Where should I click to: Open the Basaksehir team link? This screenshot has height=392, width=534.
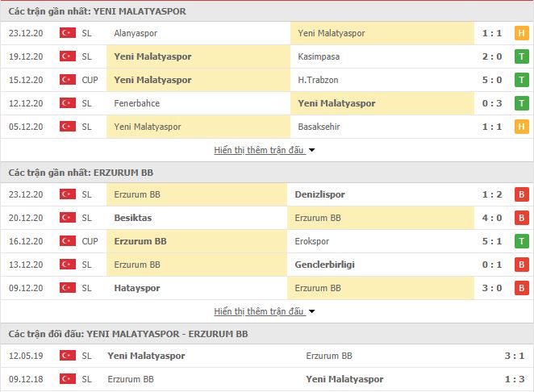[x=319, y=127]
